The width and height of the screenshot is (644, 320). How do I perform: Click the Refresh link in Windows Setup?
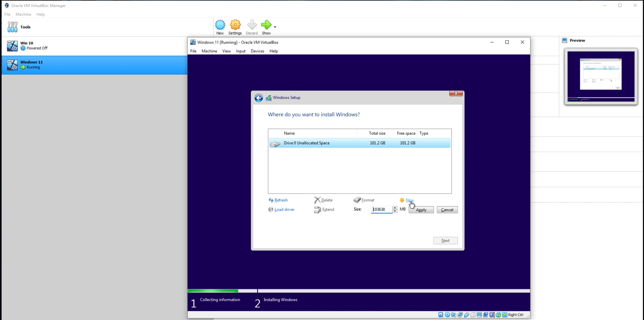click(278, 200)
